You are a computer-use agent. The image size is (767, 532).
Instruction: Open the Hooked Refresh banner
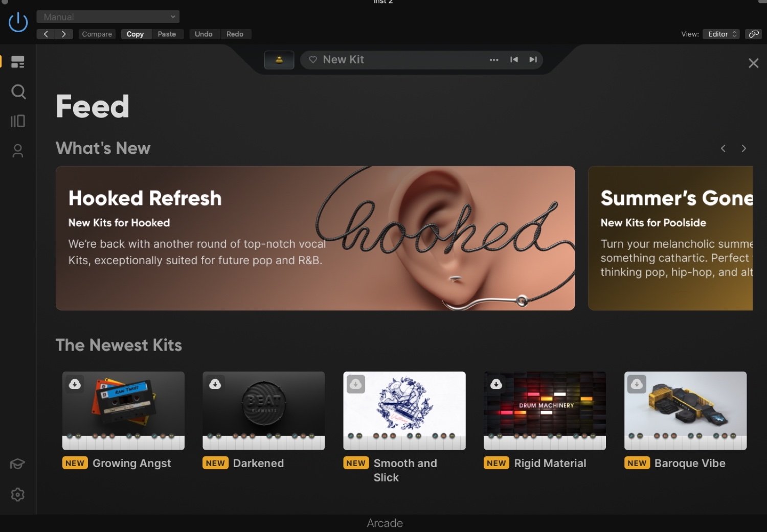tap(315, 238)
